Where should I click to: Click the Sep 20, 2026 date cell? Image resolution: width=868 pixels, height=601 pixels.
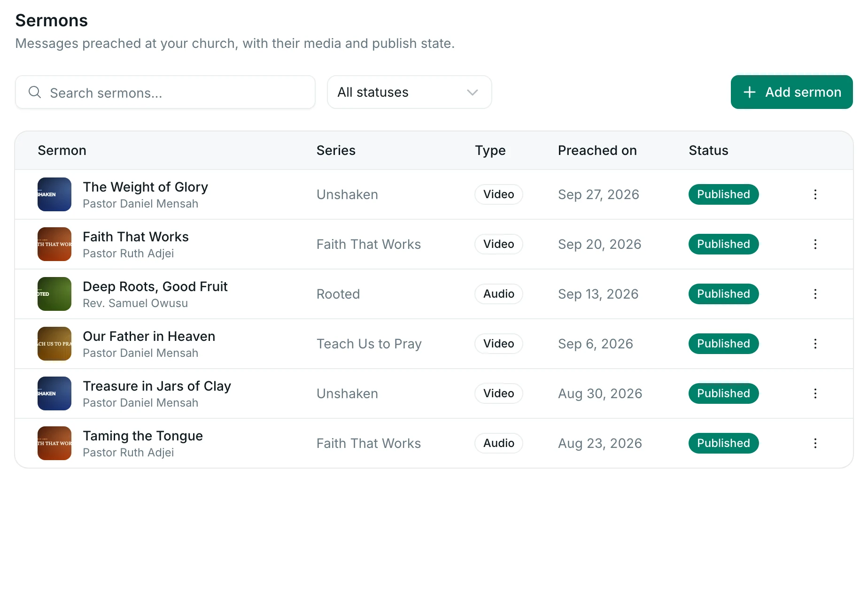(599, 244)
